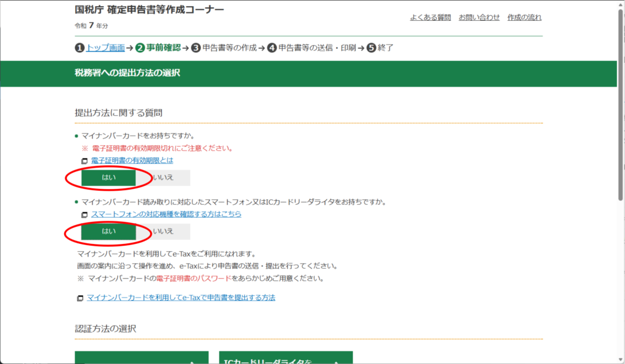
Task: Click the green step 2 number circle
Action: point(140,48)
